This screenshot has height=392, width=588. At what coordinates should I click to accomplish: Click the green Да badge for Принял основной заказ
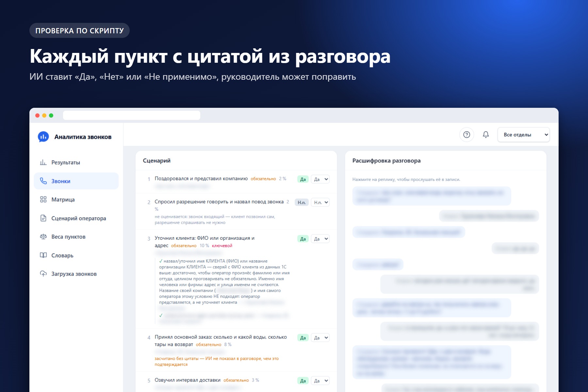pos(303,338)
